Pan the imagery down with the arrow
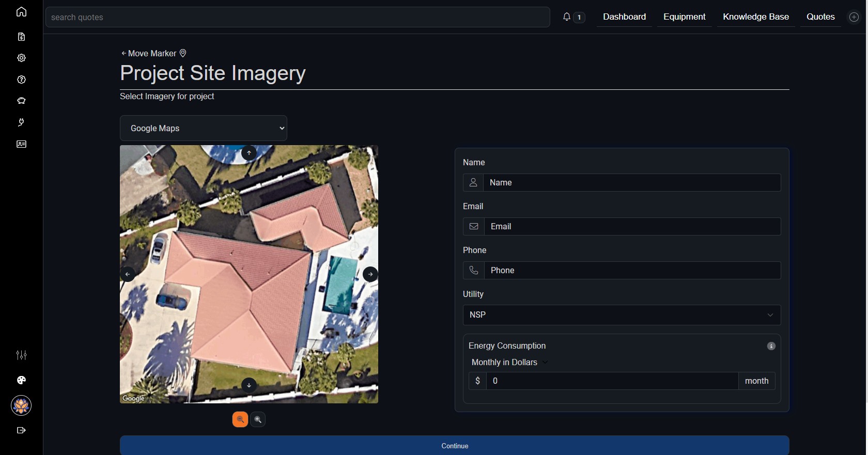868x455 pixels. 249,385
